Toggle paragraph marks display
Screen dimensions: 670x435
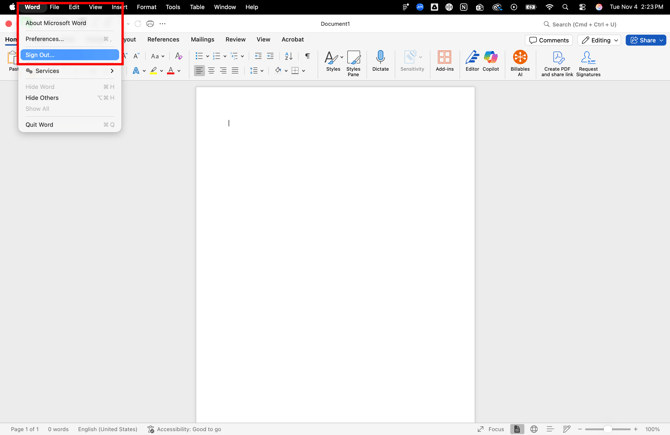307,56
